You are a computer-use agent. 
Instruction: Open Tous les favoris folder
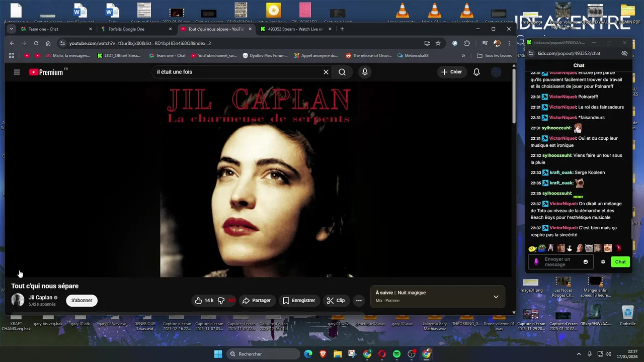click(494, 56)
